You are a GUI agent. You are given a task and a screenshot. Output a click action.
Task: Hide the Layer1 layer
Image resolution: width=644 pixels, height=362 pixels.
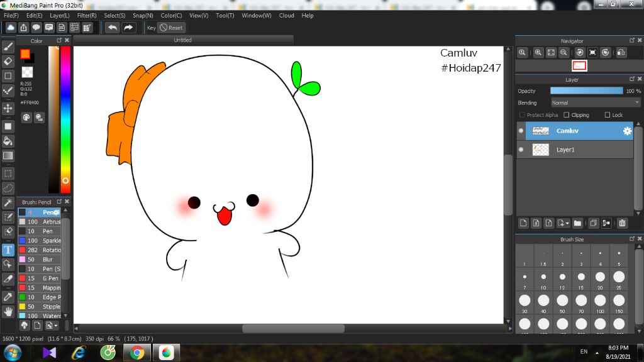click(x=521, y=150)
